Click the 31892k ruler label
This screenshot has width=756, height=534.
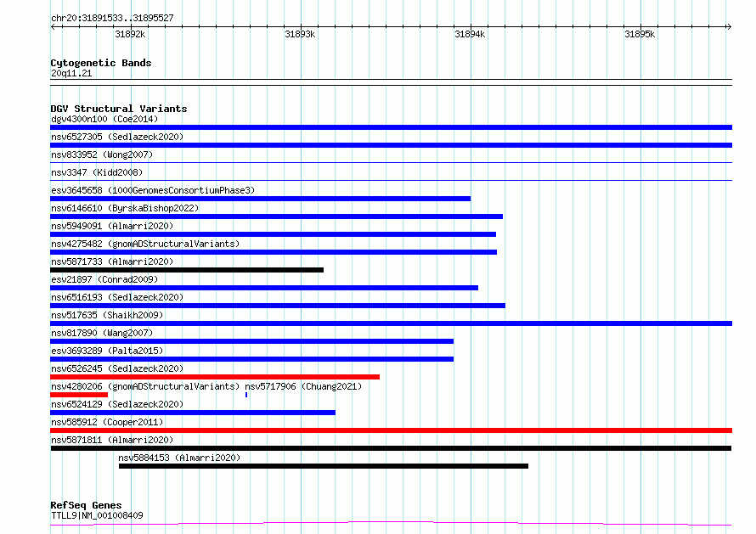click(130, 34)
